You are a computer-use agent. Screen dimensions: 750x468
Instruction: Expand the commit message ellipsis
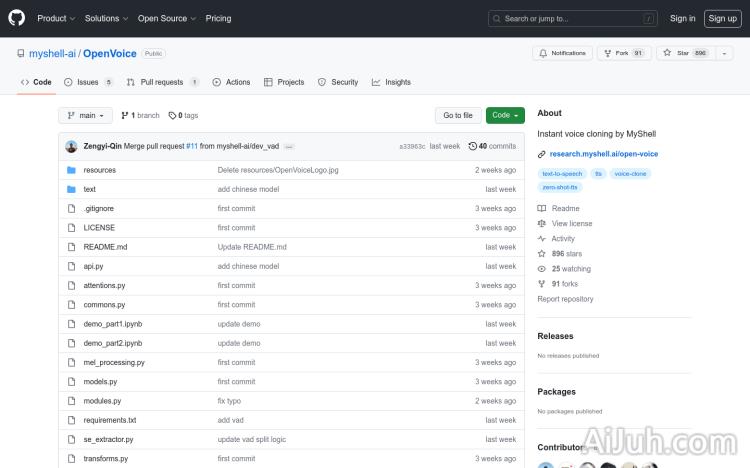pos(289,146)
